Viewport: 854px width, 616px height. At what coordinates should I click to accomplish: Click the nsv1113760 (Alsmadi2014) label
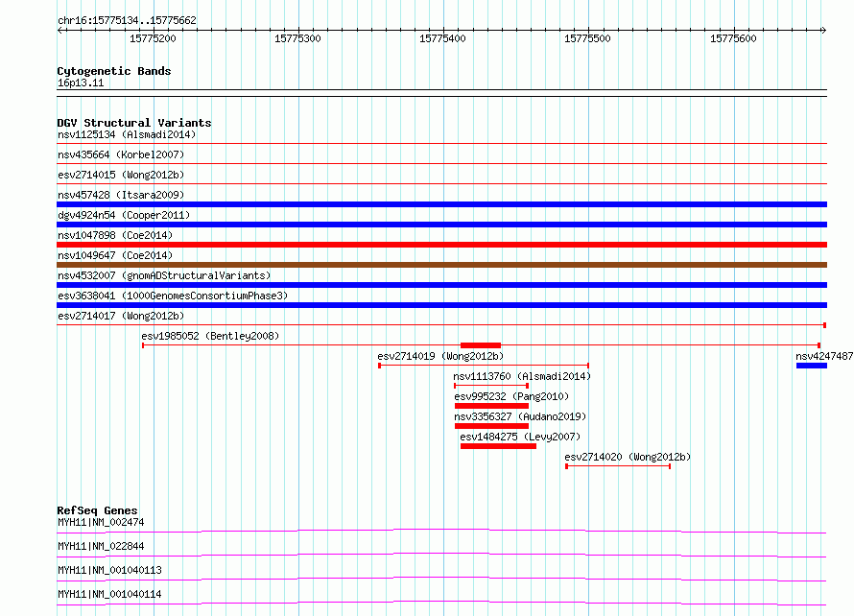pos(522,376)
